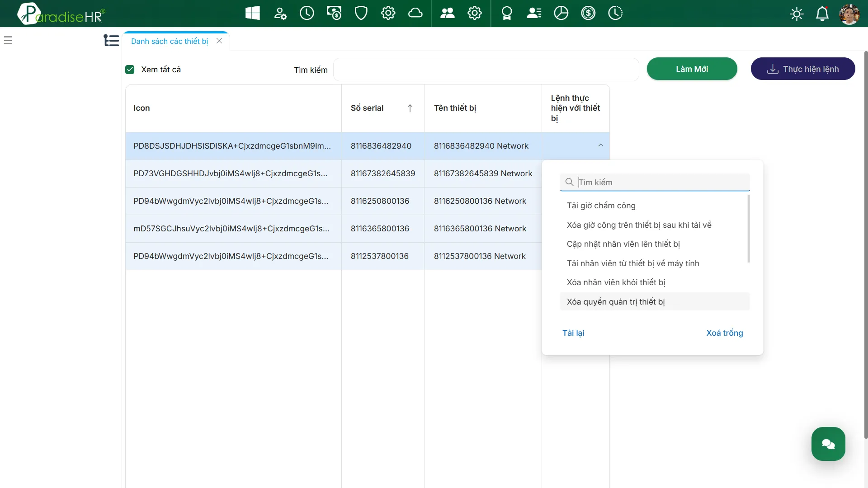Toggle the sun brightness theme icon
The width and height of the screenshot is (868, 488).
797,14
